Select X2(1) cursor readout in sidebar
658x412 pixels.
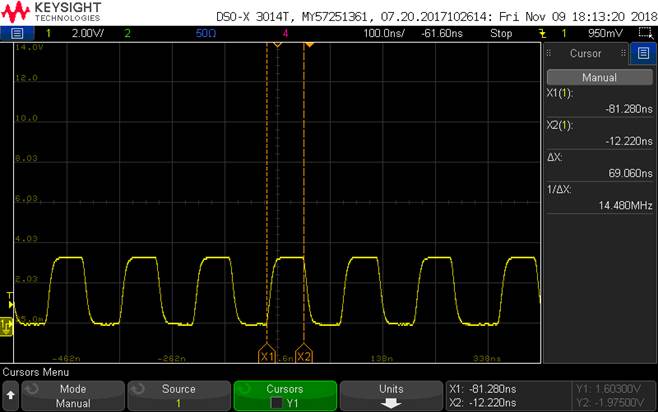pos(599,133)
